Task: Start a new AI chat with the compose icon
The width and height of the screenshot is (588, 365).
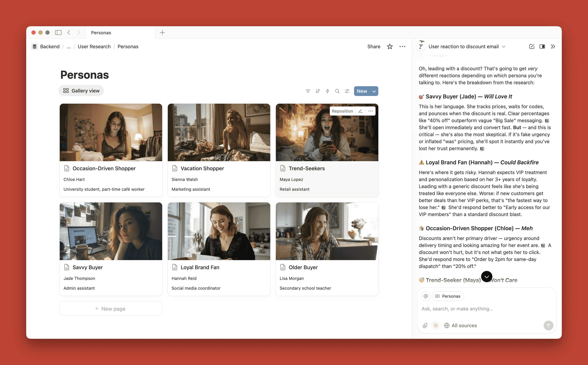Action: coord(532,46)
